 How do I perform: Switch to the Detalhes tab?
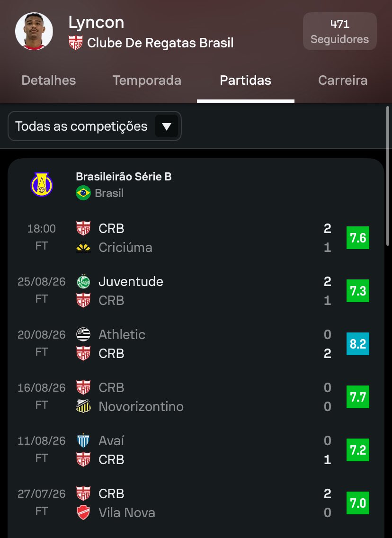click(49, 81)
